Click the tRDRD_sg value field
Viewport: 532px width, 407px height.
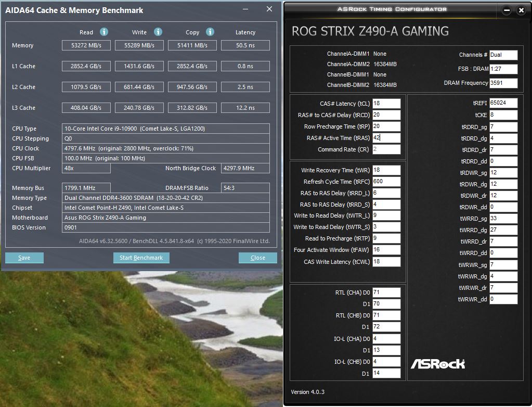point(503,127)
